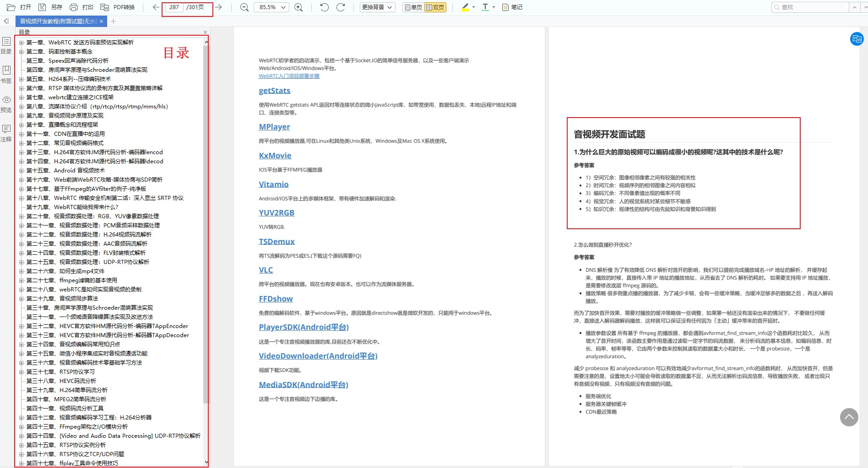868x468 pixels.
Task: Open chapter 第十九章 WebRTC能给我带来什么
Action: click(72, 207)
